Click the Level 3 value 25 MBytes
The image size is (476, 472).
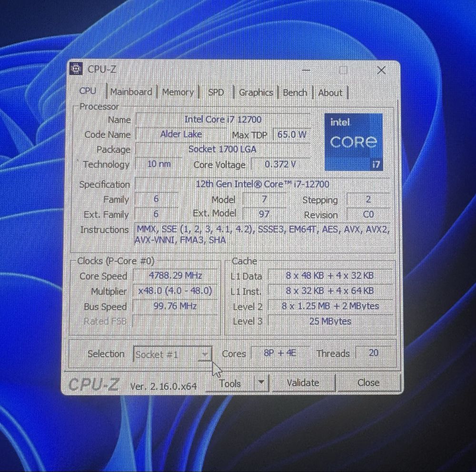330,321
